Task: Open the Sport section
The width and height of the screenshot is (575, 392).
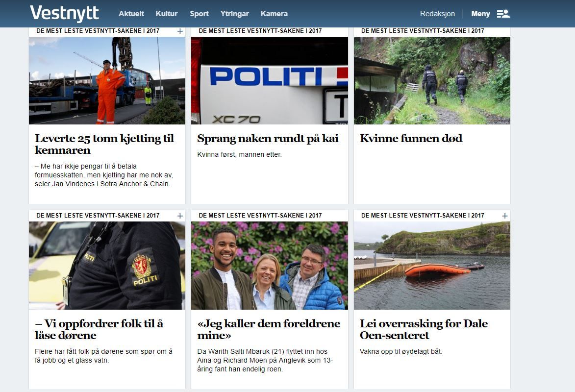Action: [x=199, y=14]
